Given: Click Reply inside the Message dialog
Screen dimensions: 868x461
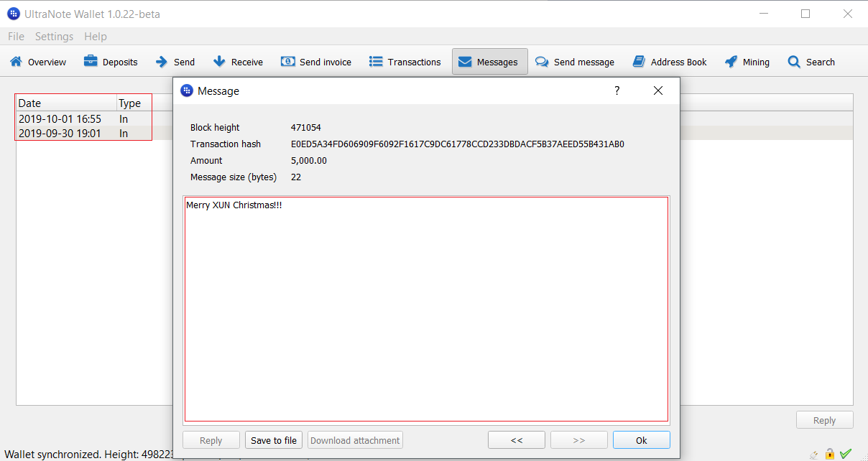Looking at the screenshot, I should (x=211, y=440).
